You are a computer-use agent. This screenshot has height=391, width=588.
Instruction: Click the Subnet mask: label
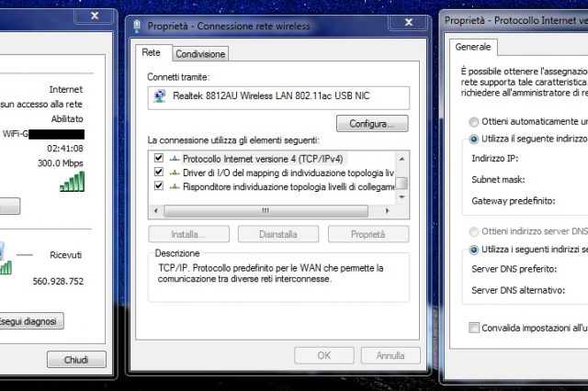click(x=498, y=180)
